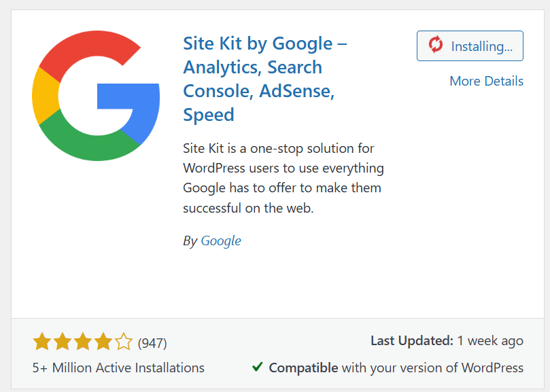Click the Google G logo thumbnail
The height and width of the screenshot is (392, 550).
pyautogui.click(x=96, y=96)
